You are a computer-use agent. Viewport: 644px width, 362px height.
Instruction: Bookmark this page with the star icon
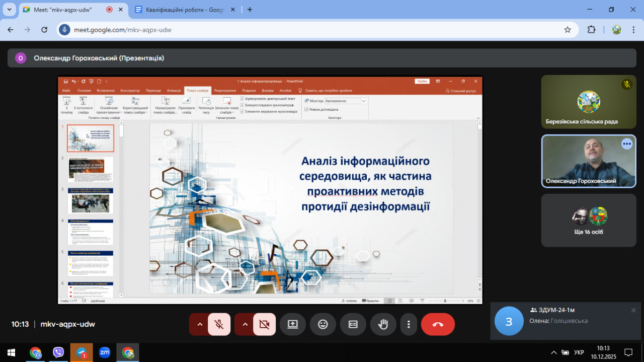click(568, 30)
